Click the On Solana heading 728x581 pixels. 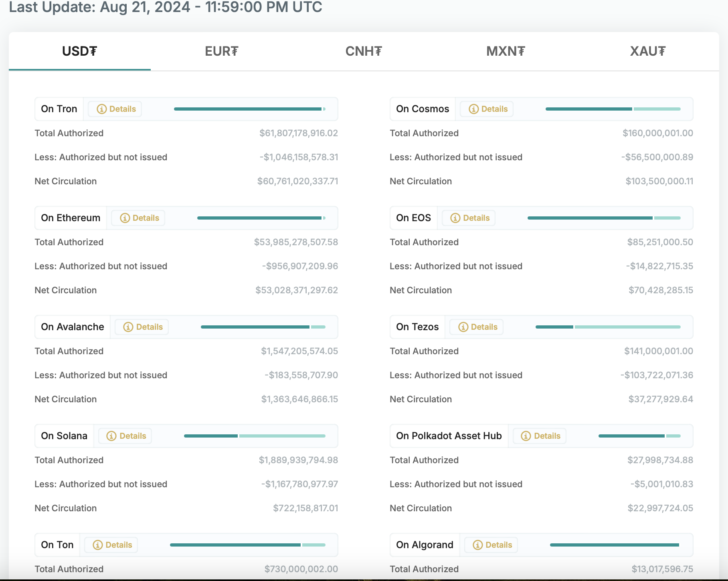64,436
